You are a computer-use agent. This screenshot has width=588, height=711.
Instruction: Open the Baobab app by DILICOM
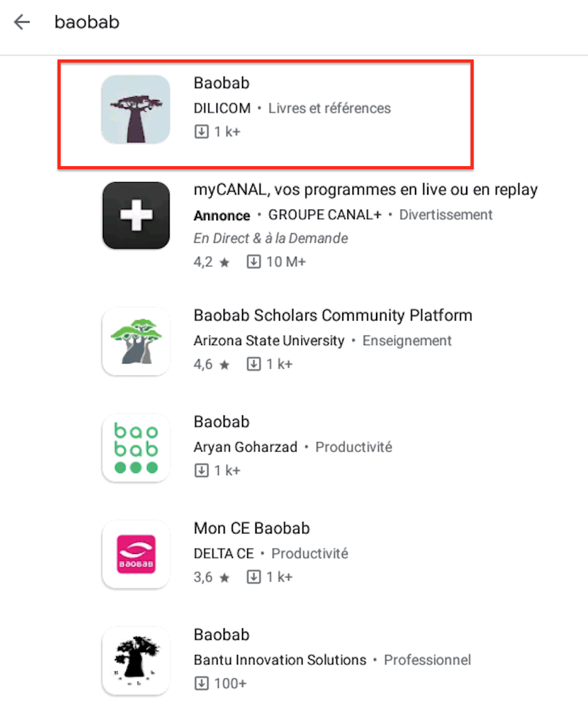[x=222, y=83]
